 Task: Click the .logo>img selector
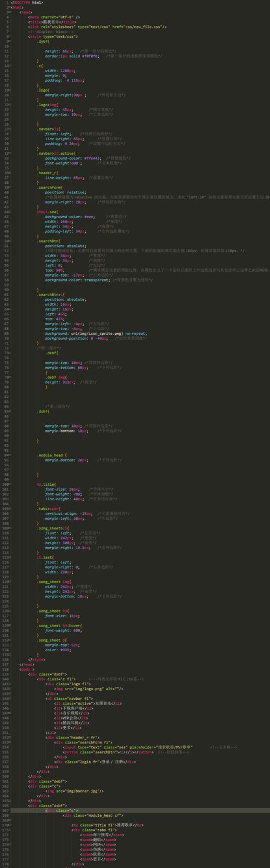(47, 105)
